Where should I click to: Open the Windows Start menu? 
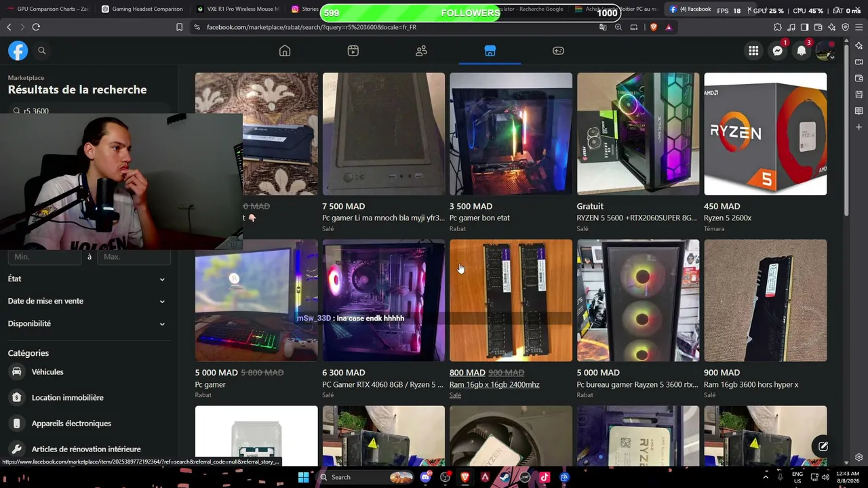pos(303,477)
